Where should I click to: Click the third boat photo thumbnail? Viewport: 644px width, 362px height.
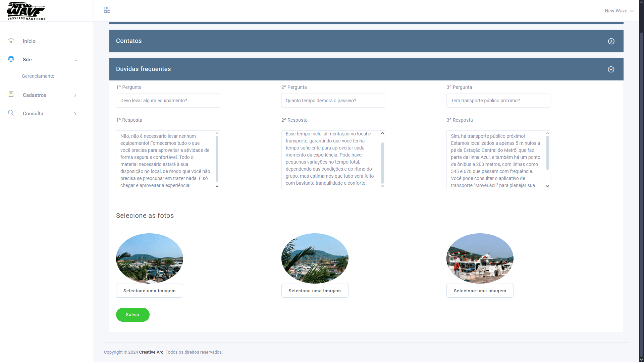pyautogui.click(x=480, y=258)
